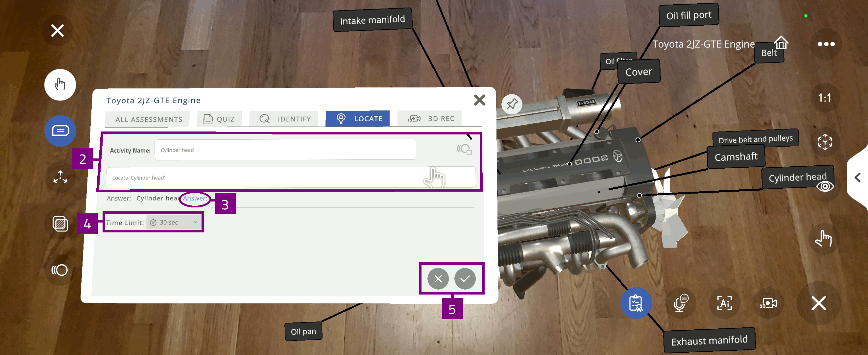This screenshot has height=355, width=868.
Task: Expand the Time Limit 30 sec dropdown
Action: pos(174,222)
